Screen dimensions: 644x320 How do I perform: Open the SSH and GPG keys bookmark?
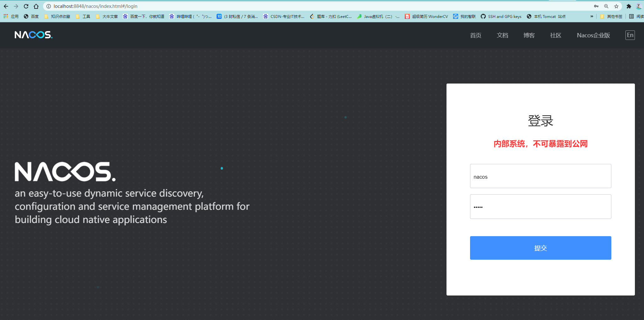point(501,16)
